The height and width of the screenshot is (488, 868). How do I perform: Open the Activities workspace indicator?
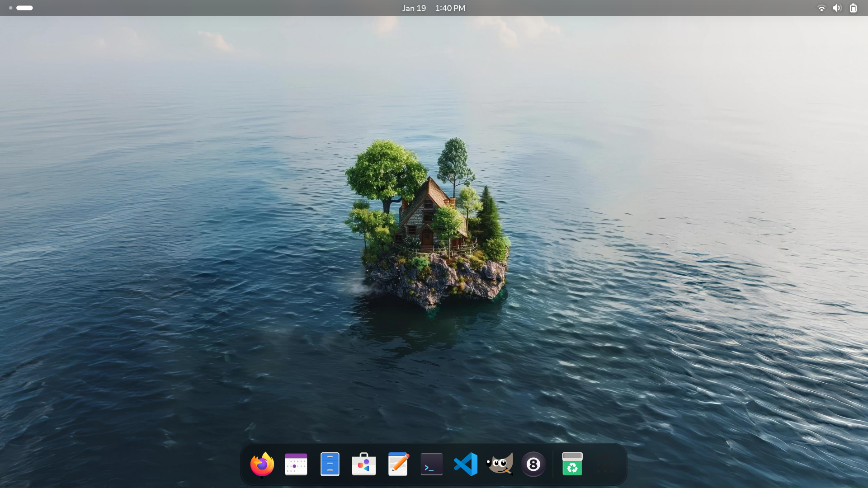pyautogui.click(x=21, y=8)
